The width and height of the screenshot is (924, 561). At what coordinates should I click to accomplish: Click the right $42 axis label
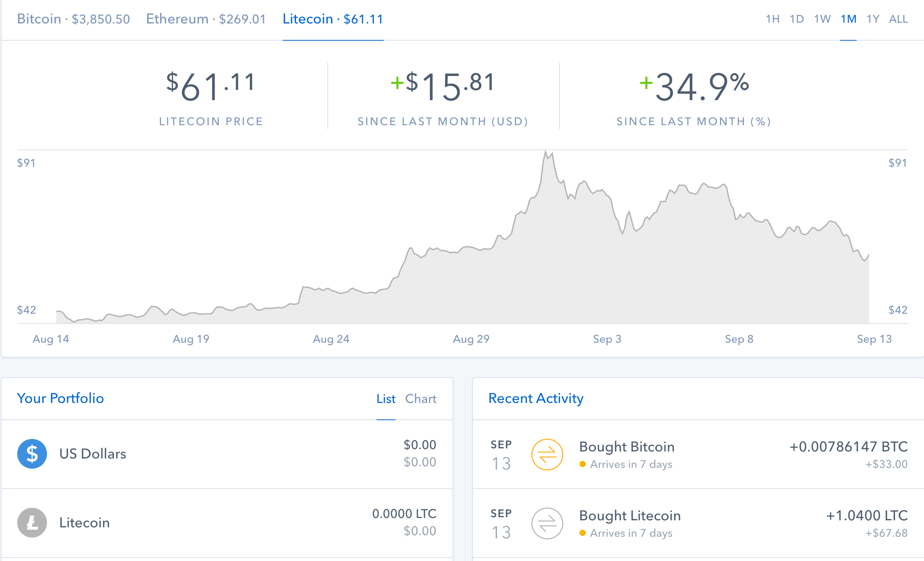tap(898, 310)
